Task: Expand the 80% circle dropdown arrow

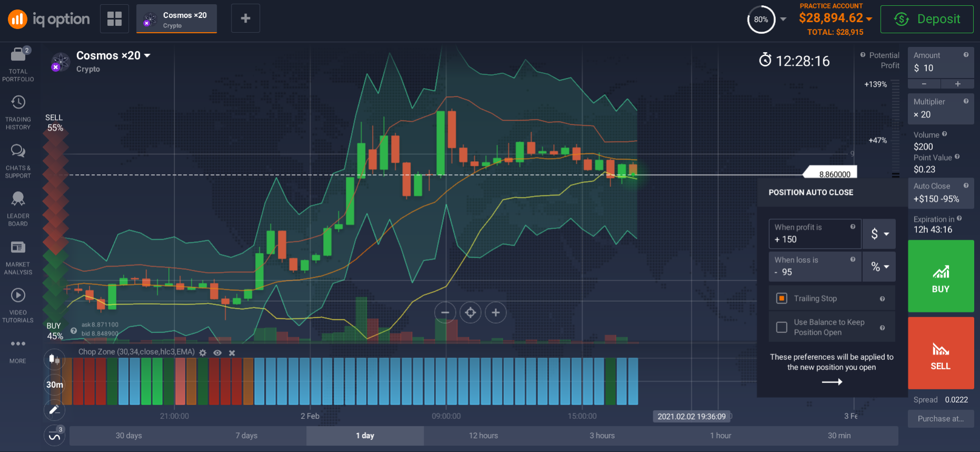Action: (x=783, y=19)
